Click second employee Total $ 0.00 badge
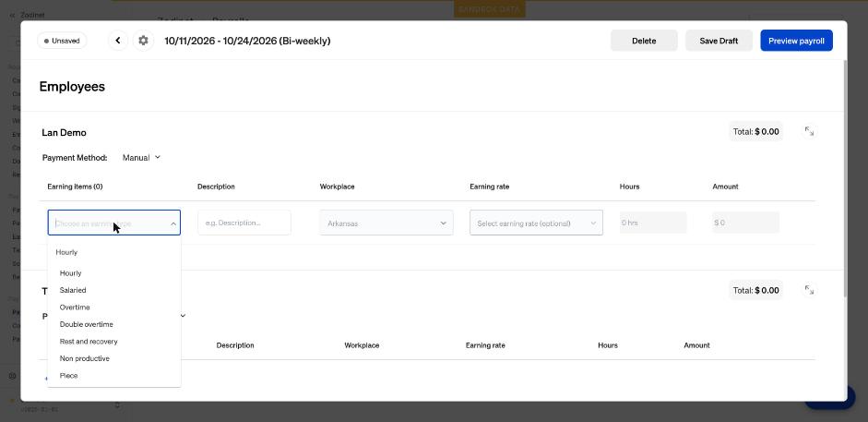 point(755,290)
